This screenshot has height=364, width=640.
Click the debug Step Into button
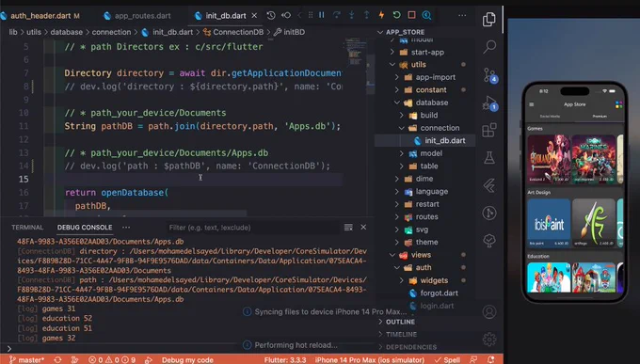[351, 15]
